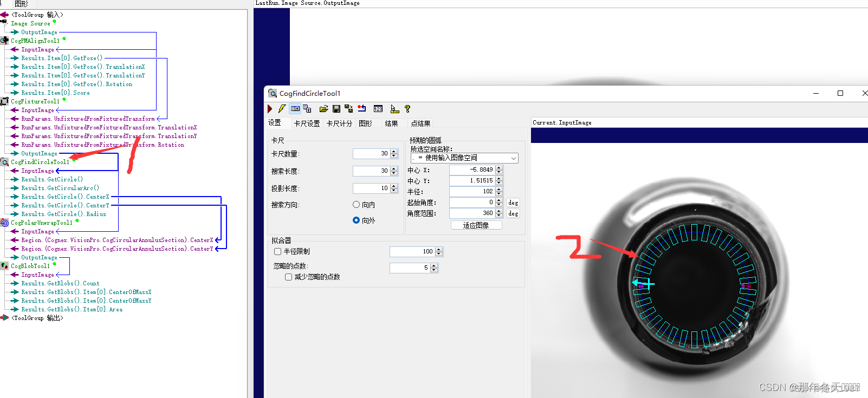The image size is (868, 398).
Task: Increase 投影长度 with its up spinner
Action: 394,186
